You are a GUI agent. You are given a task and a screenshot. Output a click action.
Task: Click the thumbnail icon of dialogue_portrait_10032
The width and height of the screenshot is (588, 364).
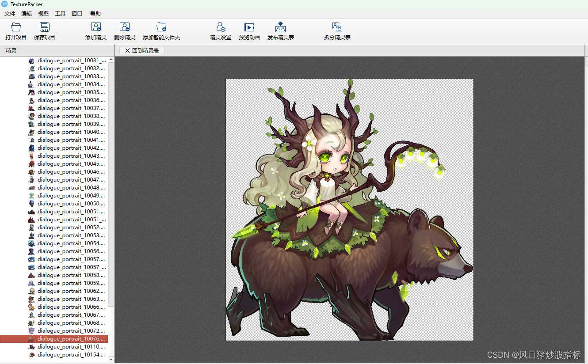pyautogui.click(x=31, y=68)
